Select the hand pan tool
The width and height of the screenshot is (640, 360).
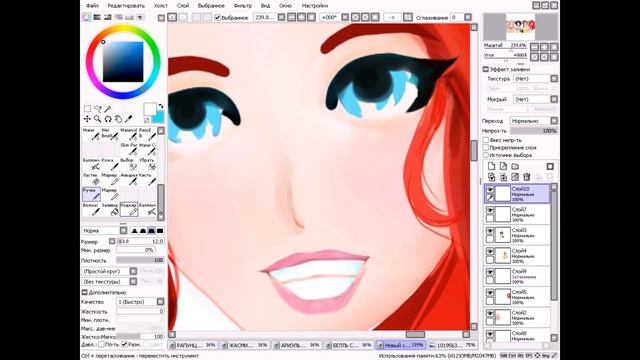coord(118,119)
